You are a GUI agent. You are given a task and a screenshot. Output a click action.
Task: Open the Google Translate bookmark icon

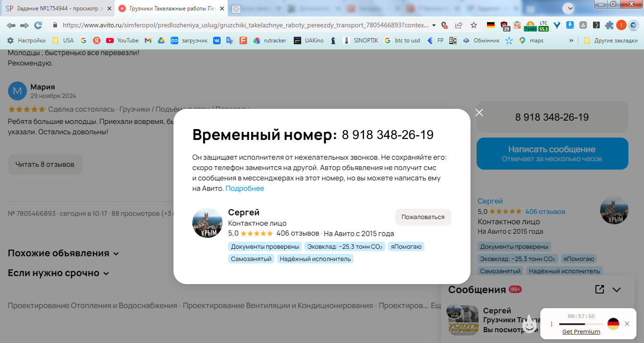point(230,41)
